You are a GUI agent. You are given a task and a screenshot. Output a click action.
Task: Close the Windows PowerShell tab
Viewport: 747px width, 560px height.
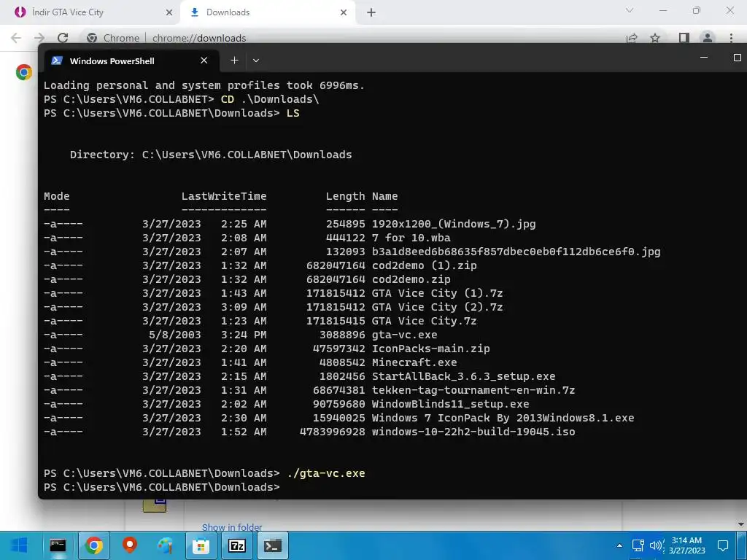pyautogui.click(x=204, y=61)
